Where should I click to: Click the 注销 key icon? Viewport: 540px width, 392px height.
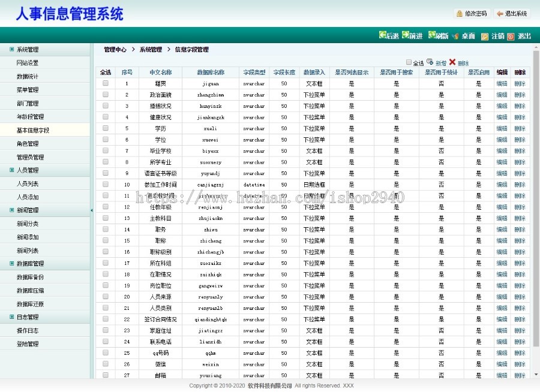click(485, 36)
